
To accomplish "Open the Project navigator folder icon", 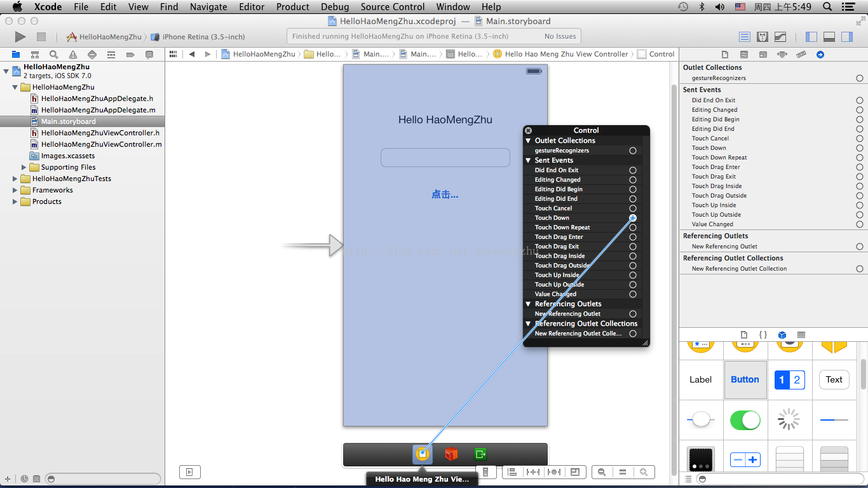I will [x=16, y=55].
